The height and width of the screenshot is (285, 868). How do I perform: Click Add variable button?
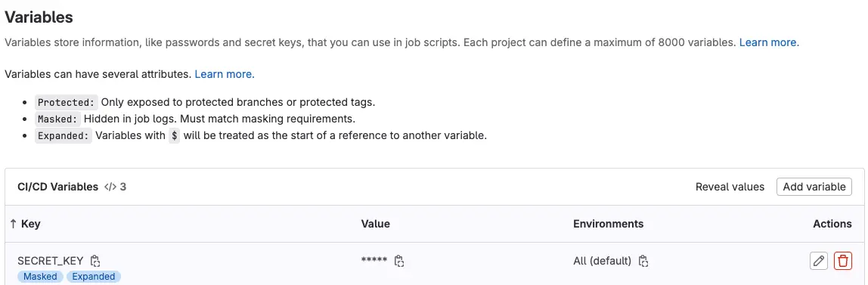pos(814,187)
